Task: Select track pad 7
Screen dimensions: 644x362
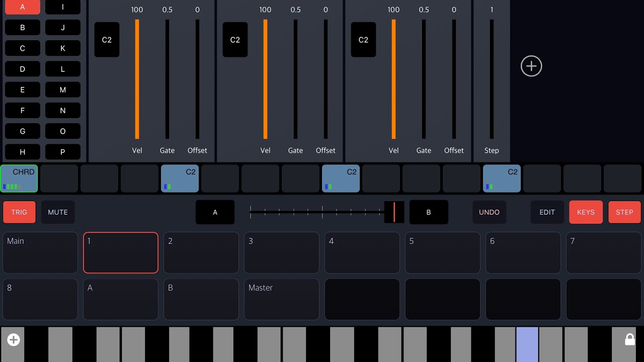Action: [x=604, y=253]
